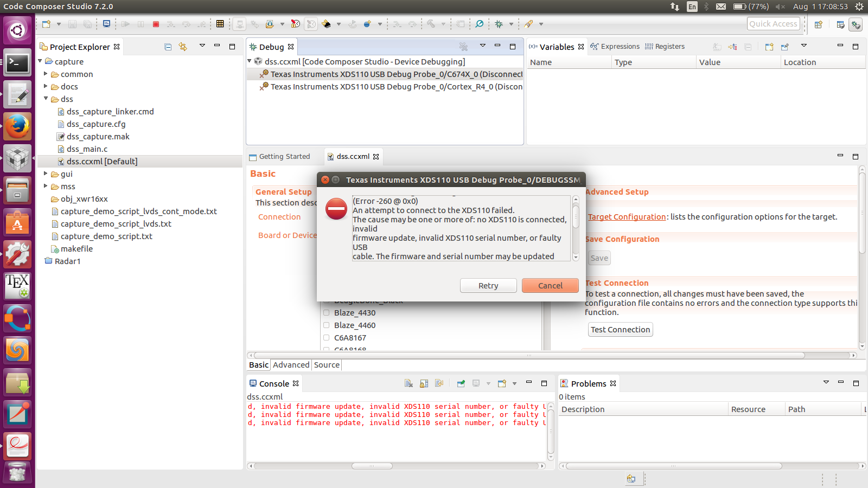
Task: Open the Memory Browser grid icon
Action: [x=220, y=24]
